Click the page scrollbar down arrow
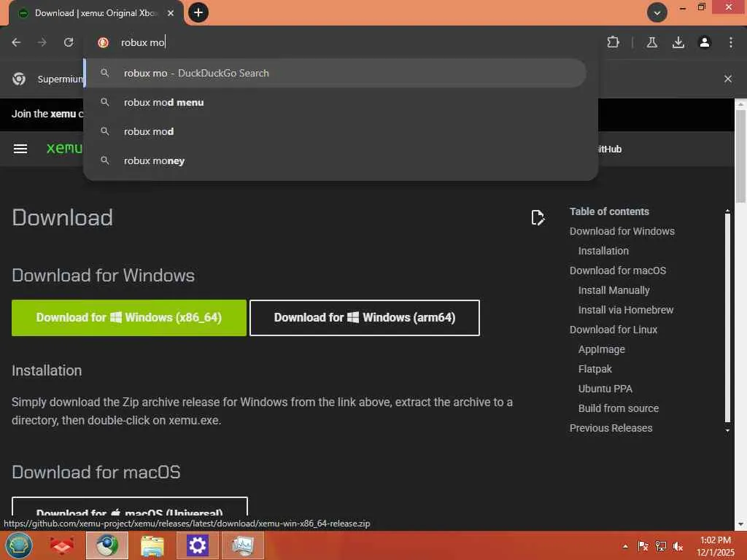The image size is (747, 560). [x=740, y=524]
